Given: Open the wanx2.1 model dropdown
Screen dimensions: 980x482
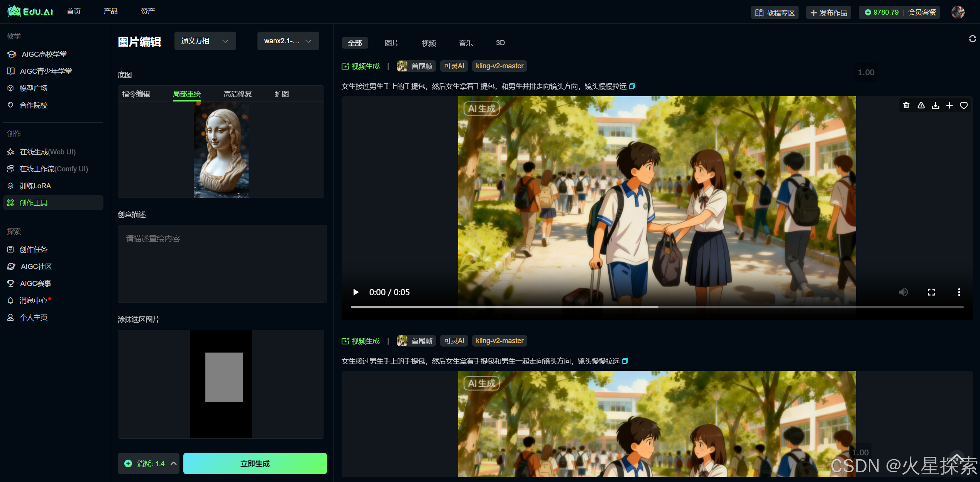Looking at the screenshot, I should (288, 41).
